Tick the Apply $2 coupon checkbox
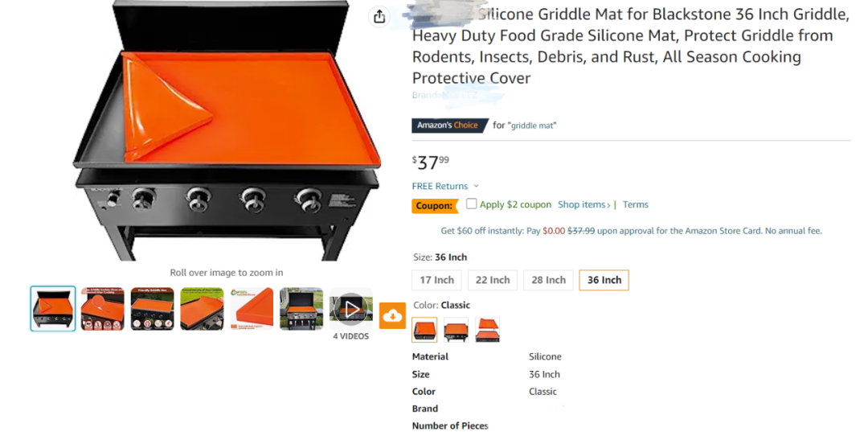868x432 pixels. coord(472,204)
